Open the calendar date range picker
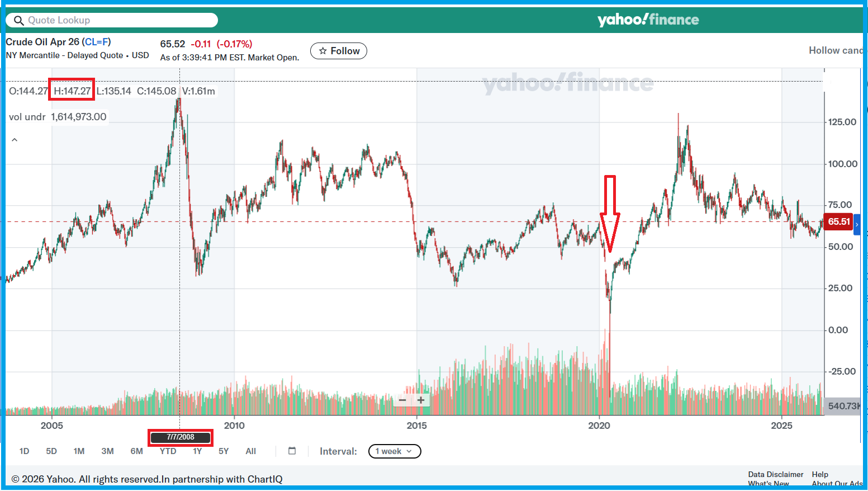This screenshot has width=868, height=491. click(292, 451)
